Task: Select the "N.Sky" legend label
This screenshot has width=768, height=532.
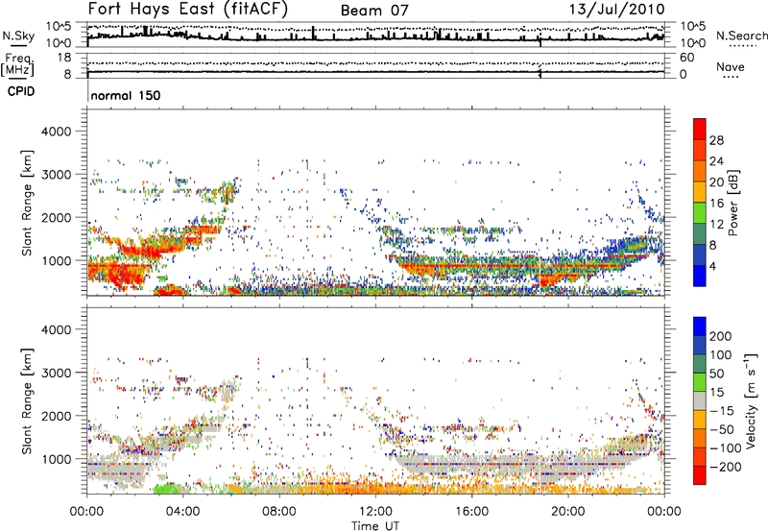Action: (x=18, y=36)
